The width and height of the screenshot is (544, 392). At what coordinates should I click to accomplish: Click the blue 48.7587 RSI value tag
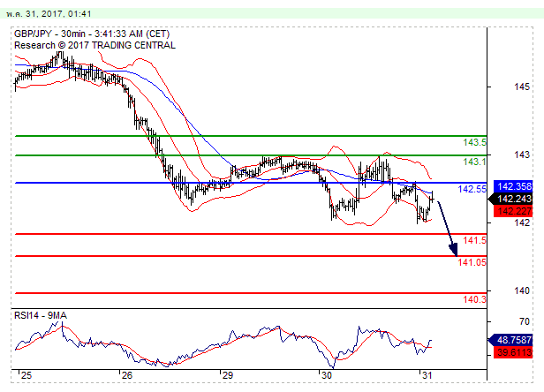click(x=510, y=340)
